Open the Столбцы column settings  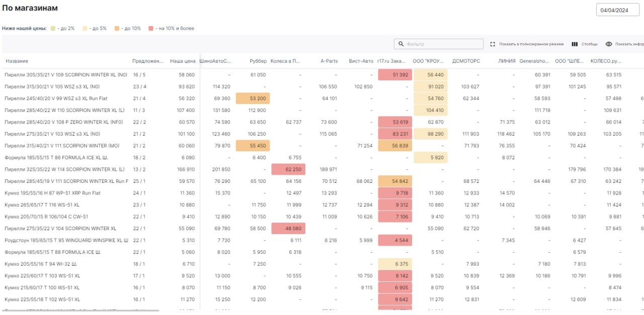pyautogui.click(x=589, y=44)
